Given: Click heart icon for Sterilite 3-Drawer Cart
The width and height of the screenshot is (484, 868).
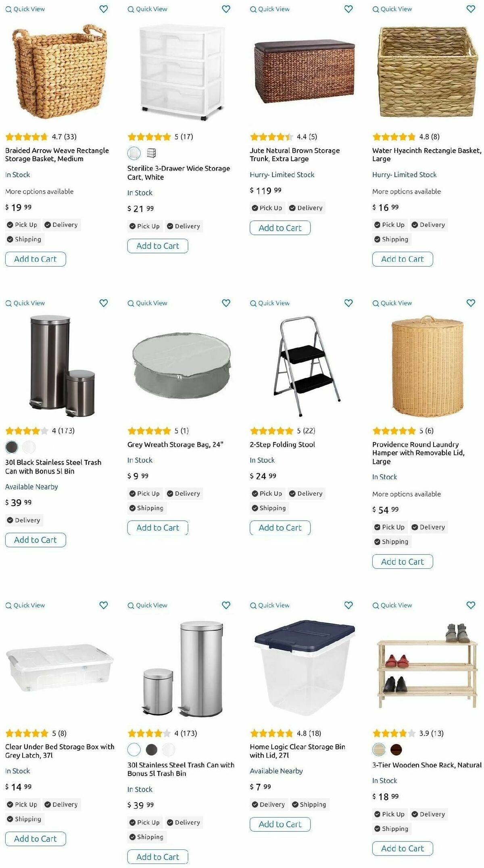Looking at the screenshot, I should [x=226, y=9].
